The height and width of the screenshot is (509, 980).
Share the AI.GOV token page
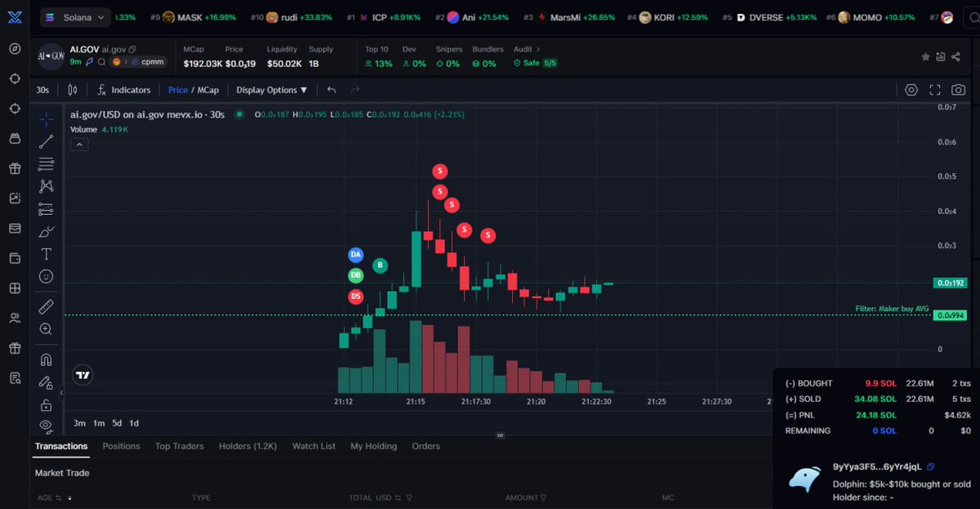956,56
